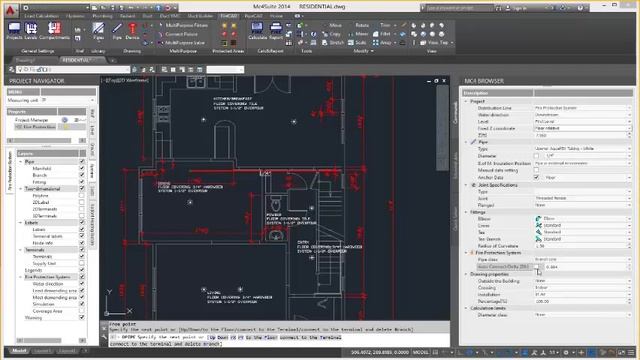The height and width of the screenshot is (360, 640).
Task: Click the Mirror tool in Modify panel
Action: tap(358, 34)
